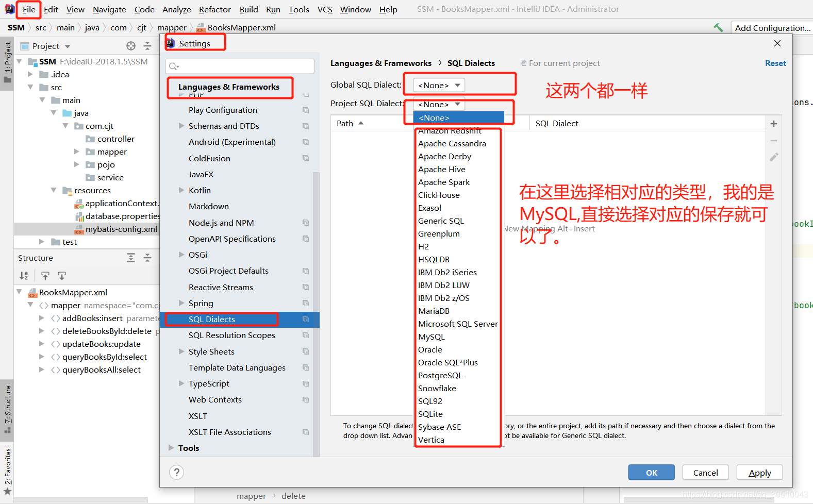
Task: Open the Refactor menu
Action: pyautogui.click(x=215, y=9)
